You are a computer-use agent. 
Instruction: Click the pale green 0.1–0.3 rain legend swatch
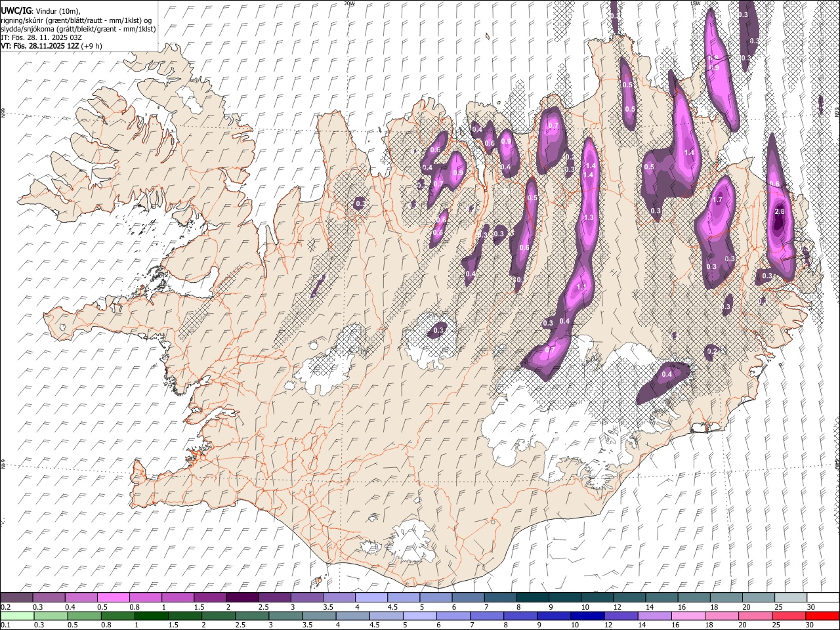tap(16, 616)
